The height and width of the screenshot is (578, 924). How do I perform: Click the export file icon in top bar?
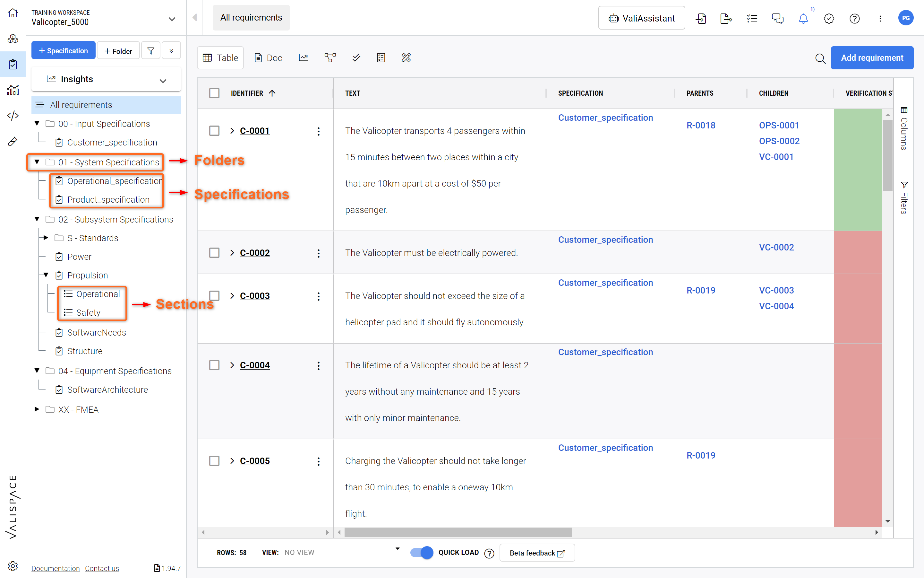pos(726,18)
